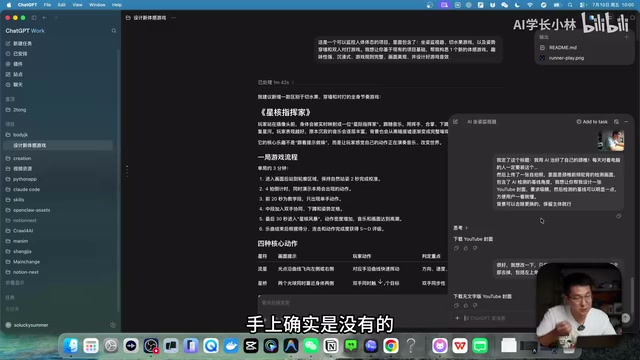Viewport: 640px width, 360px height.
Task: Click the Wi-Fi icon in the menu bar
Action: [530, 5]
